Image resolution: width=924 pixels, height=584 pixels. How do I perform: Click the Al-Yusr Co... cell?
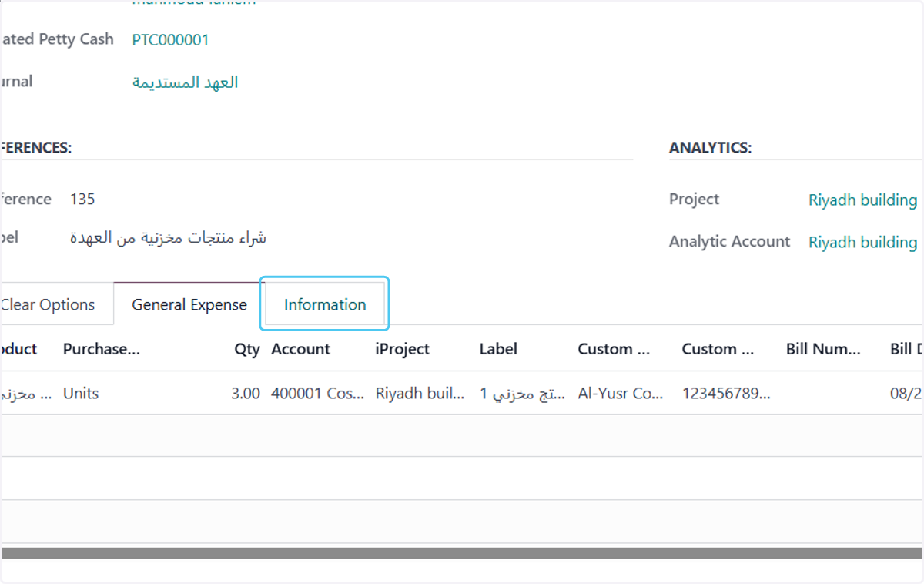(x=621, y=393)
